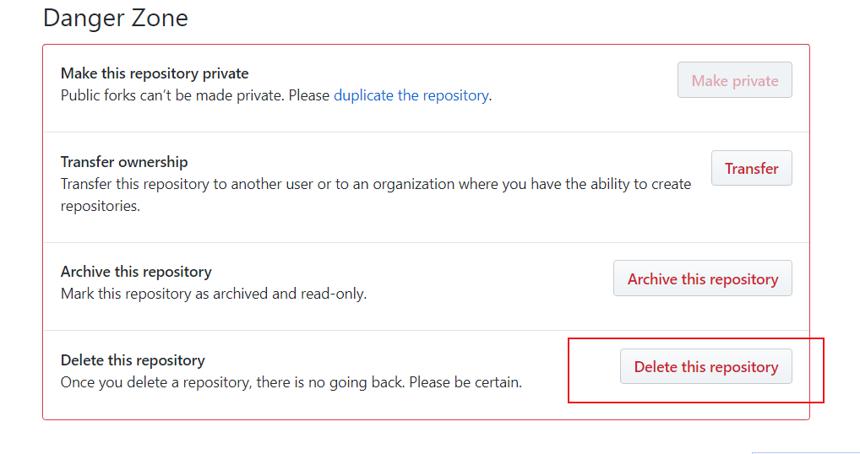Click the greyed-out Make private button
Image resolution: width=860 pixels, height=454 pixels.
(x=734, y=80)
